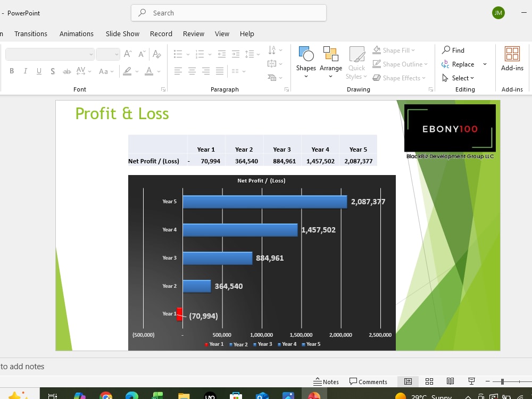Screen dimensions: 532x399
Task: Toggle text Shadow
Action: click(x=53, y=71)
